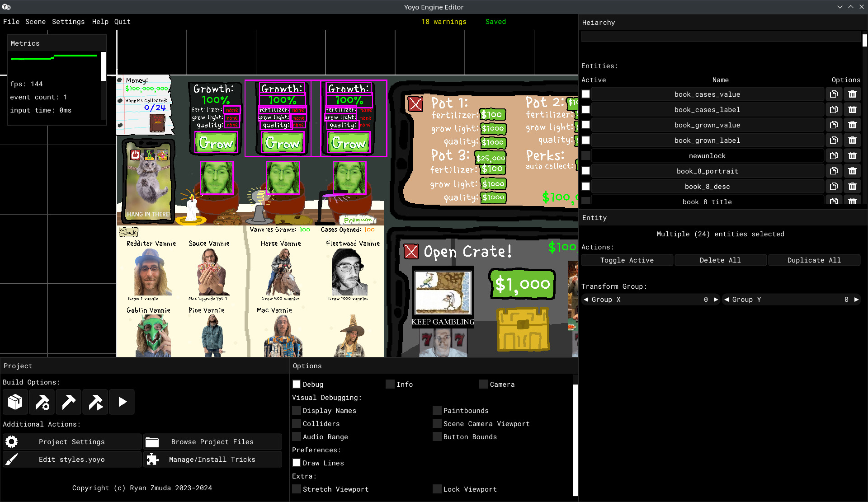Toggle the Debug checkbox
Image resolution: width=868 pixels, height=502 pixels.
click(297, 385)
